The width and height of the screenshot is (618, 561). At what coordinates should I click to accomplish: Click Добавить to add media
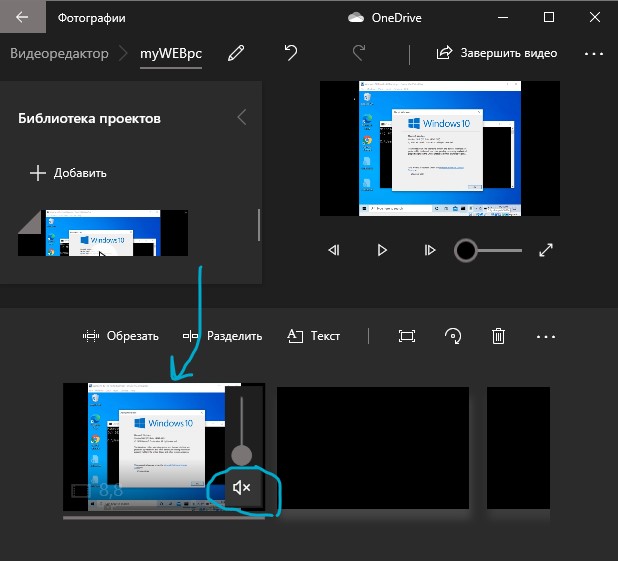68,173
